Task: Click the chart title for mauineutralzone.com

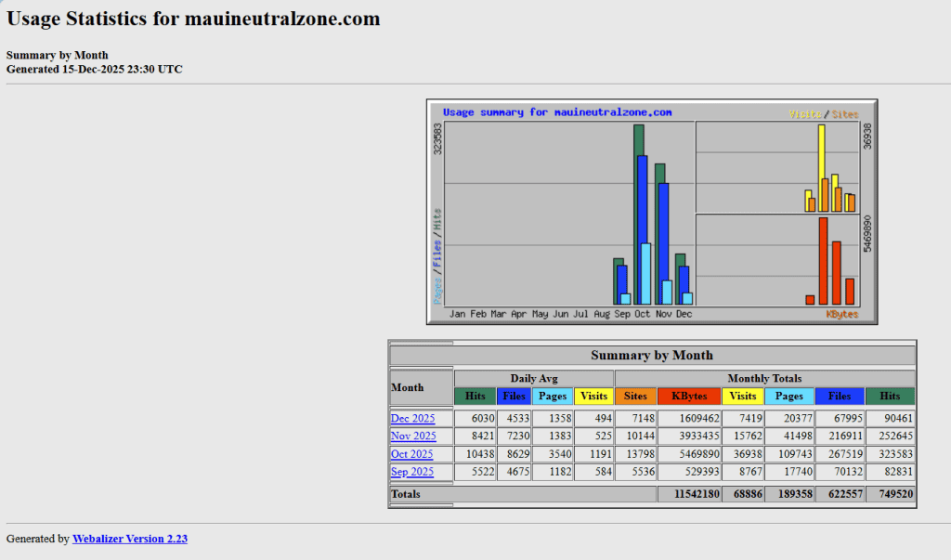Action: (556, 112)
